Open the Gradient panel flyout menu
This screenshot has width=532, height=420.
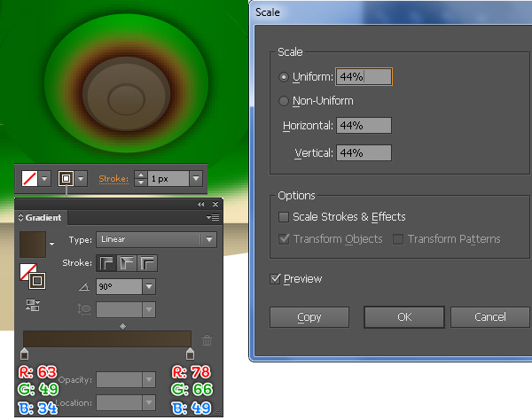tap(213, 217)
